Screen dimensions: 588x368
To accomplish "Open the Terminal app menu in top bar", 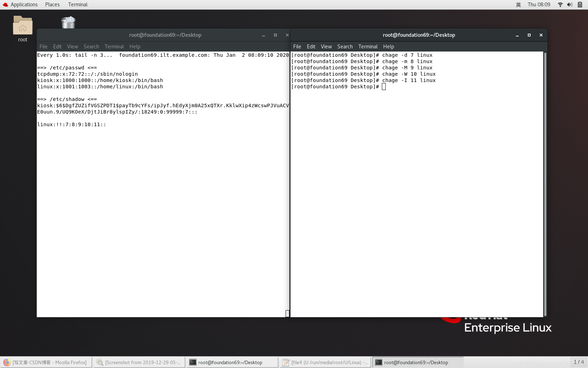I will [x=78, y=5].
